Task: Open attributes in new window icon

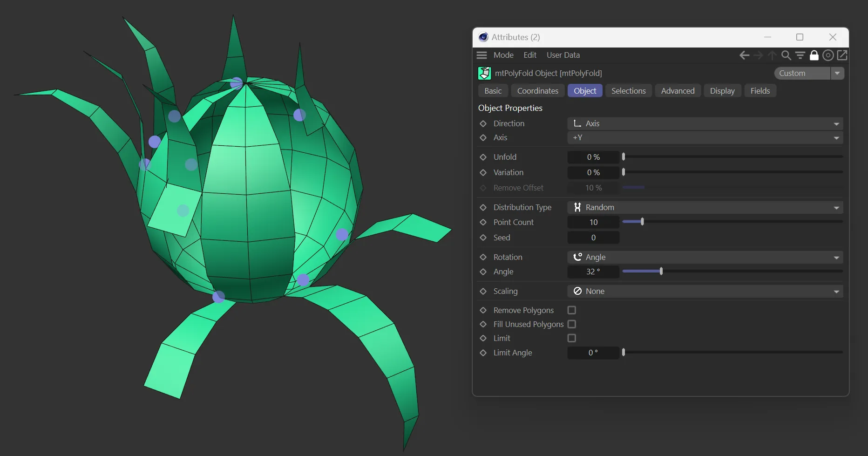Action: point(842,55)
